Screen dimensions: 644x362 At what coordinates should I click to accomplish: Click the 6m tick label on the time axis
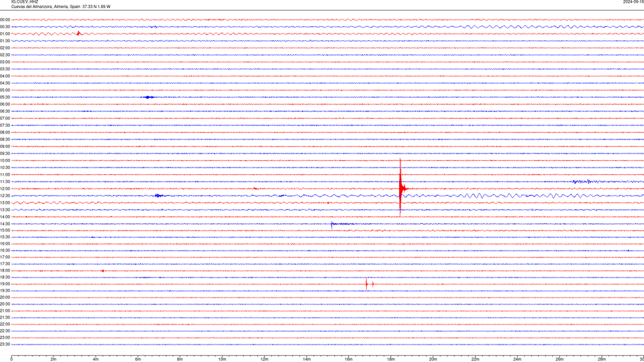[x=138, y=359]
